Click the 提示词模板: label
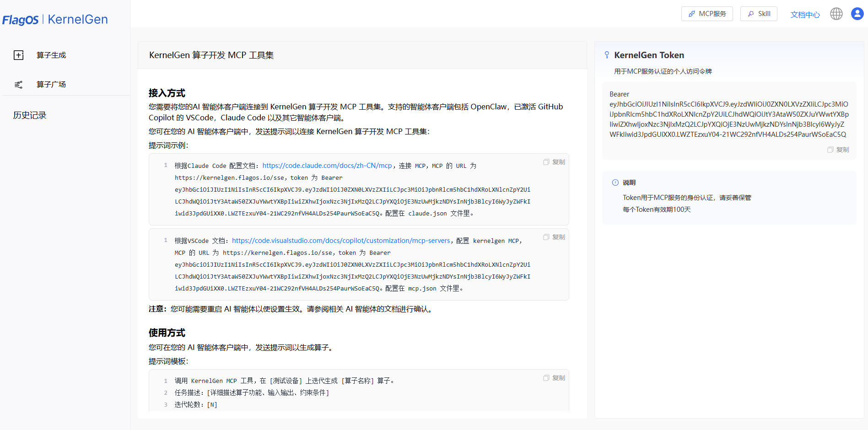The width and height of the screenshot is (868, 430). [x=168, y=361]
